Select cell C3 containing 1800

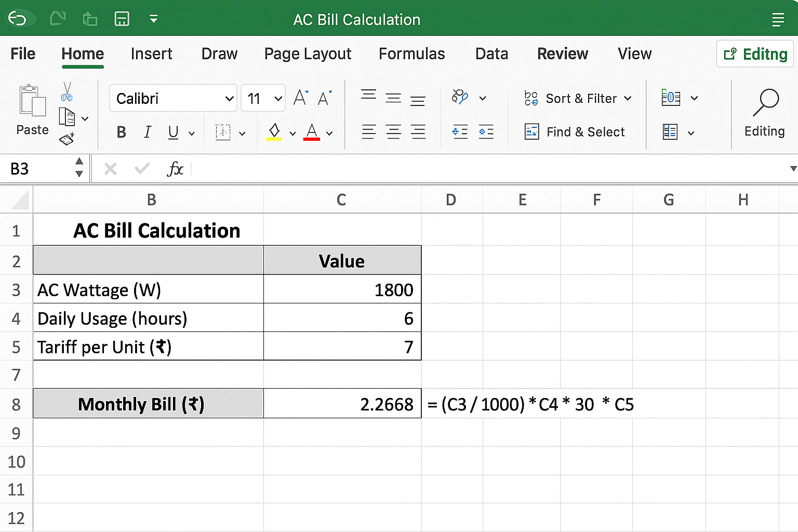(341, 289)
